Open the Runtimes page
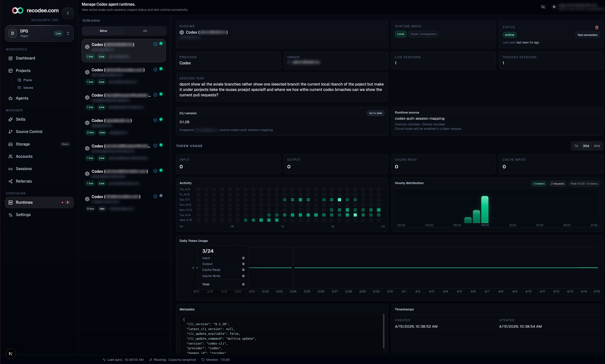The width and height of the screenshot is (605, 364). tap(39, 203)
